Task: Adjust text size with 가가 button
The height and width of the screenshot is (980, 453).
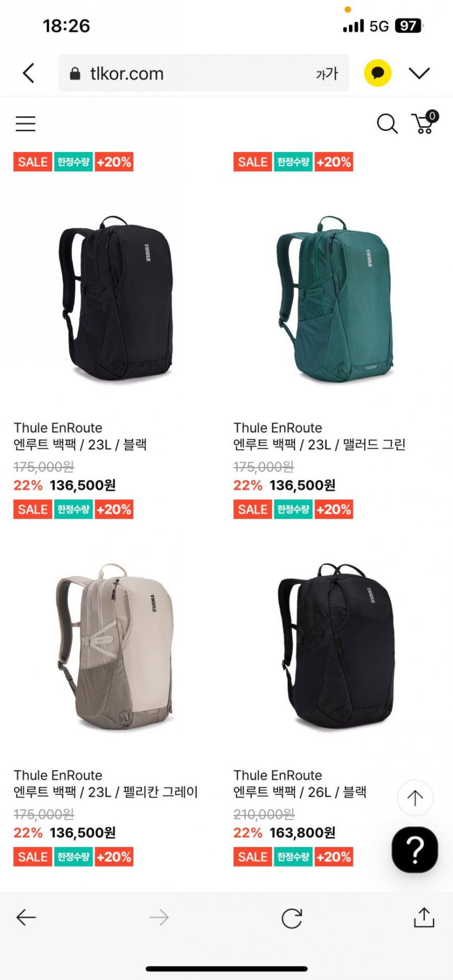Action: [327, 73]
